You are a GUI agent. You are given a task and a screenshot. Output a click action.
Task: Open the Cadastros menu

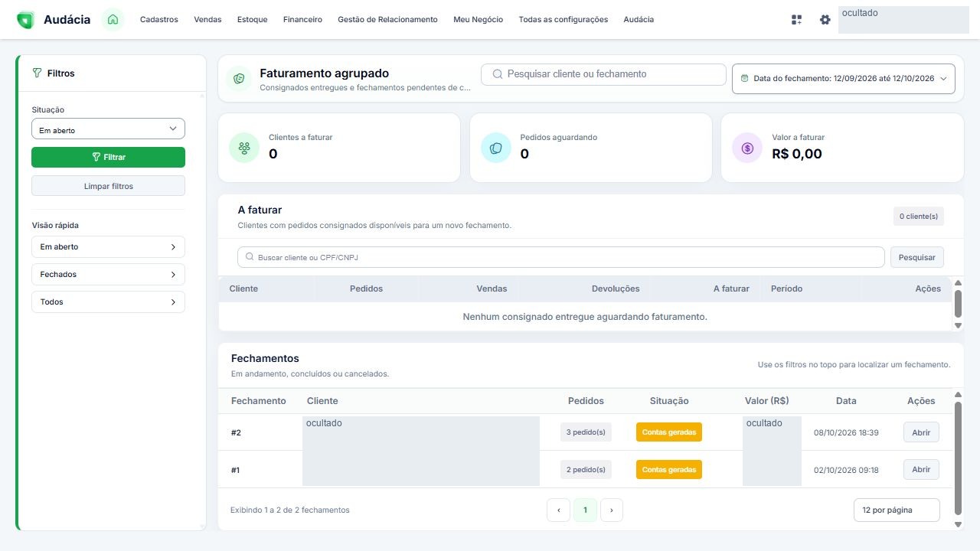[x=159, y=20]
